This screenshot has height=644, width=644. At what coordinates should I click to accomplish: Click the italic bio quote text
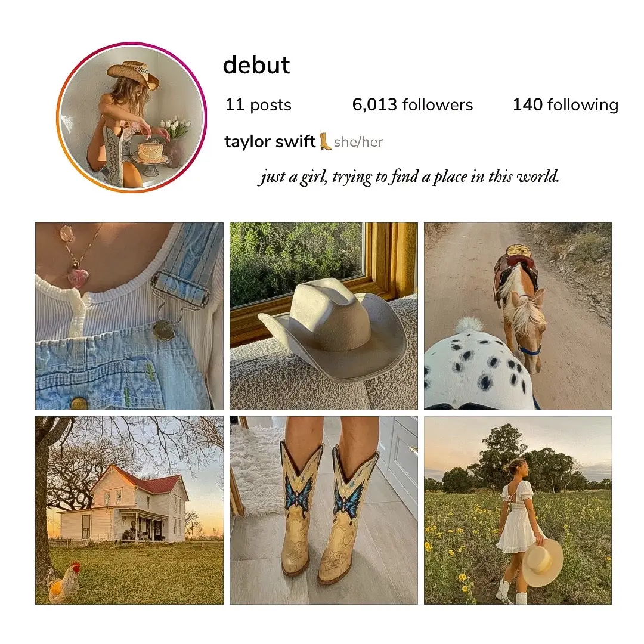click(408, 177)
